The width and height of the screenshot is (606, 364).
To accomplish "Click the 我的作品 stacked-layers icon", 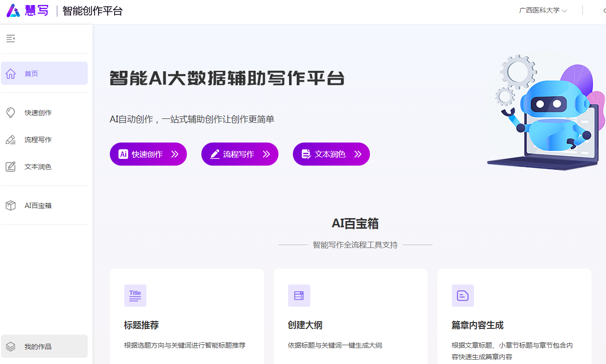I will 11,346.
